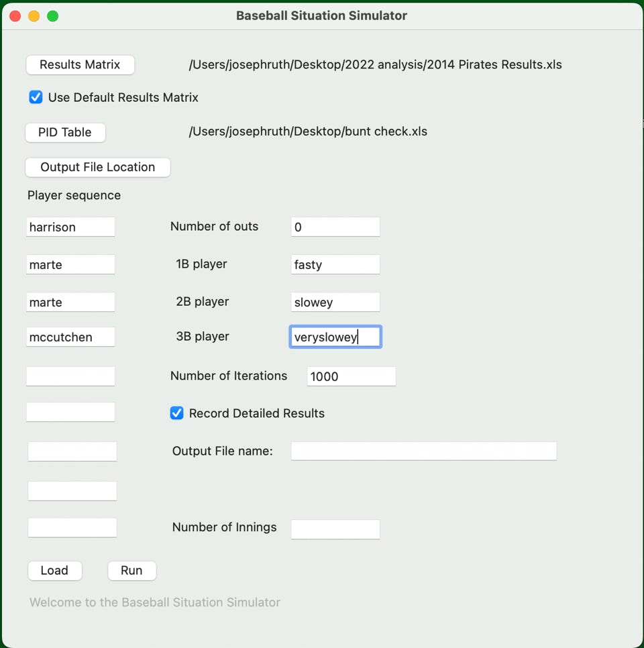The height and width of the screenshot is (648, 644).
Task: Edit the 2B player field containing slowey
Action: [335, 302]
